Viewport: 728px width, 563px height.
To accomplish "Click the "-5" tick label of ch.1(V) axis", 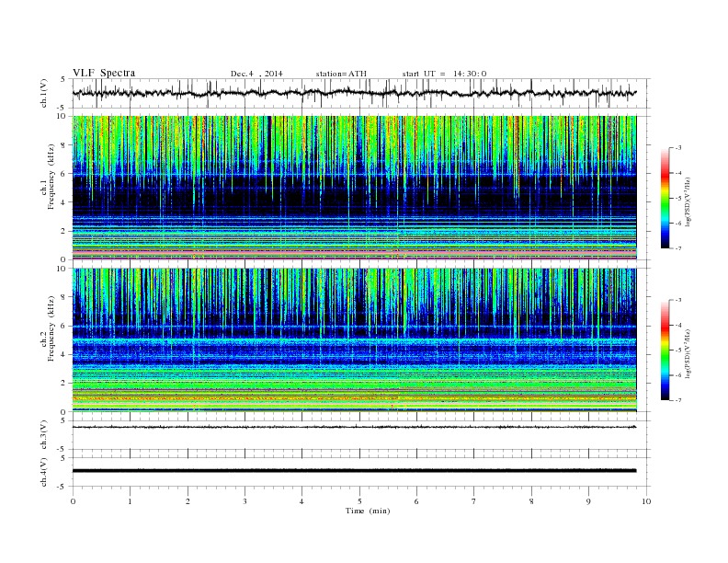I will point(63,108).
